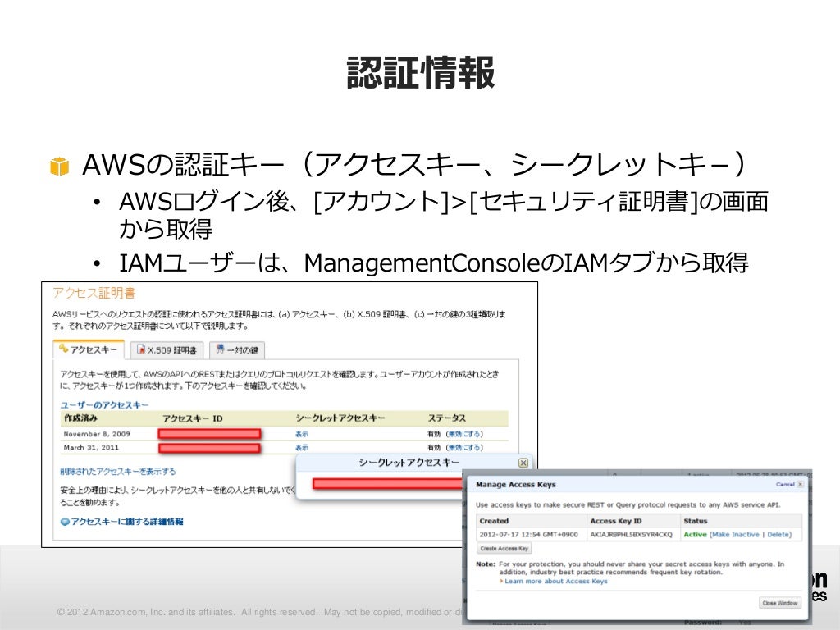Image resolution: width=840 pixels, height=630 pixels.
Task: Click the アクセスキー ID column header
Action: point(192,418)
